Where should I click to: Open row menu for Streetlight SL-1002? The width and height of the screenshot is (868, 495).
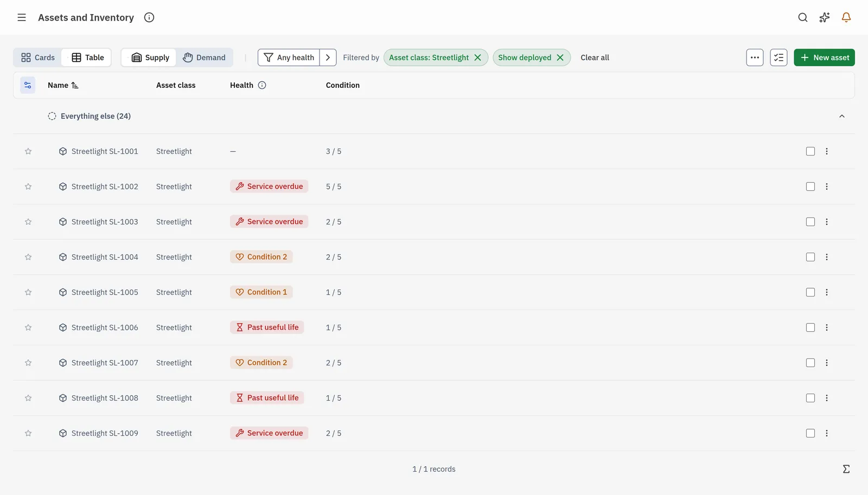827,187
